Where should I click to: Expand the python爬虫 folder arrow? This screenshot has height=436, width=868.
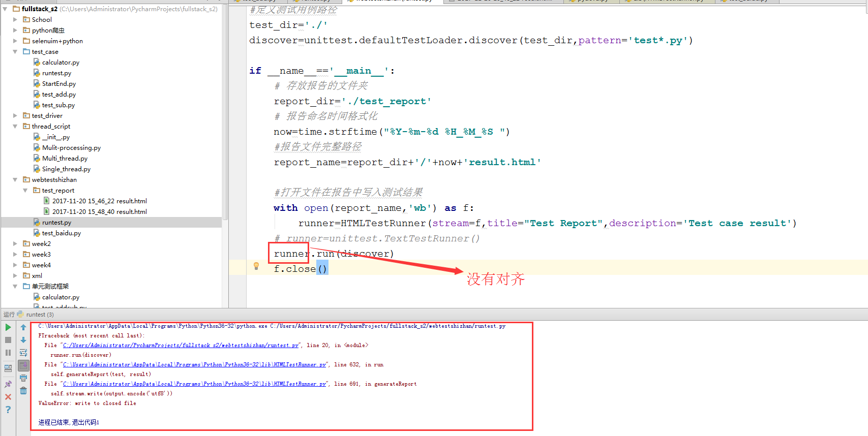(x=15, y=30)
